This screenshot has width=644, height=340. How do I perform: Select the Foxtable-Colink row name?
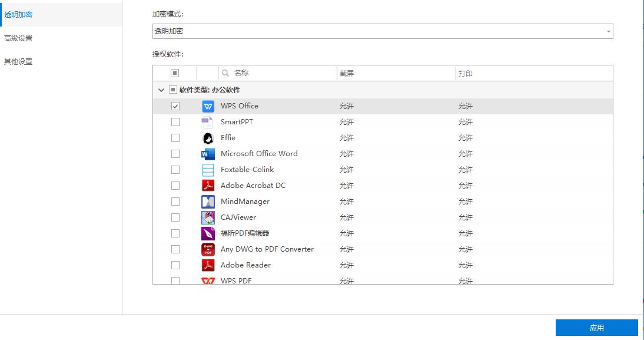tap(247, 169)
